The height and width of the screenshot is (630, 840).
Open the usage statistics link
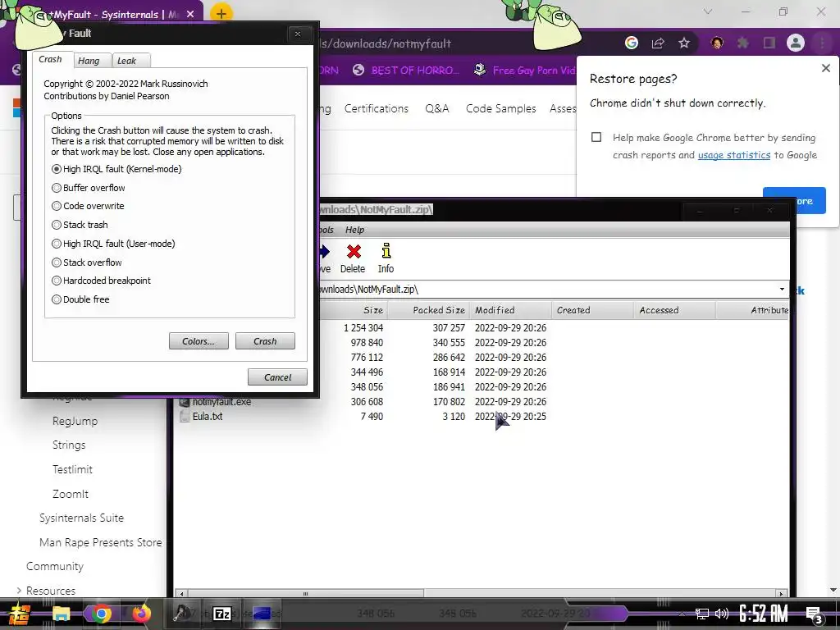(x=734, y=155)
